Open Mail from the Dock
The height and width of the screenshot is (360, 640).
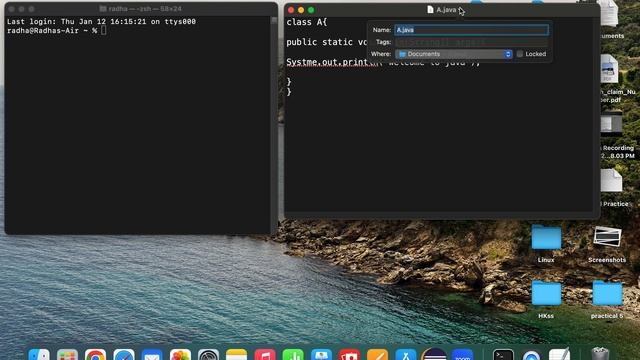[x=152, y=354]
